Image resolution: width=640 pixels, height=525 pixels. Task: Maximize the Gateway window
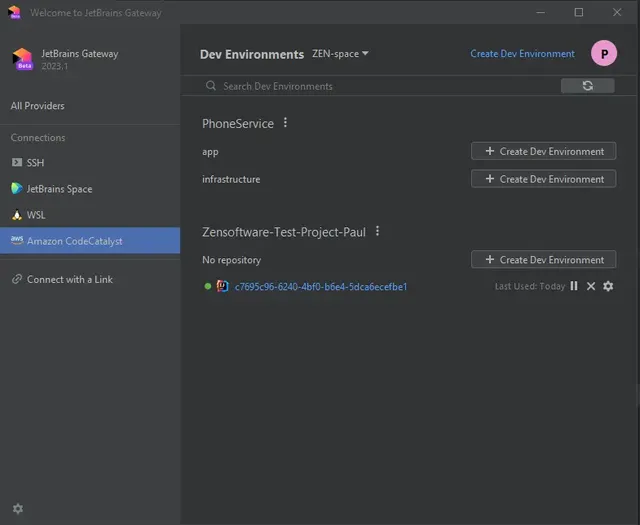(578, 12)
